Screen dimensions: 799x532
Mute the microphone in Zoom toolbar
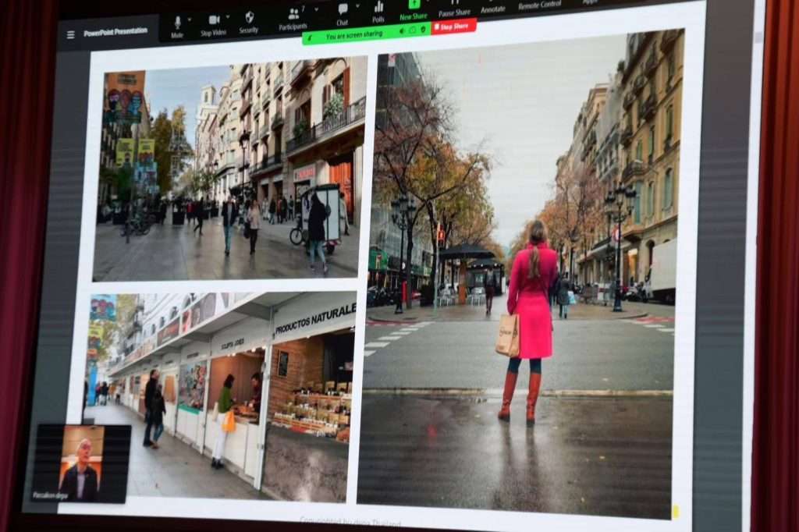coord(177,27)
